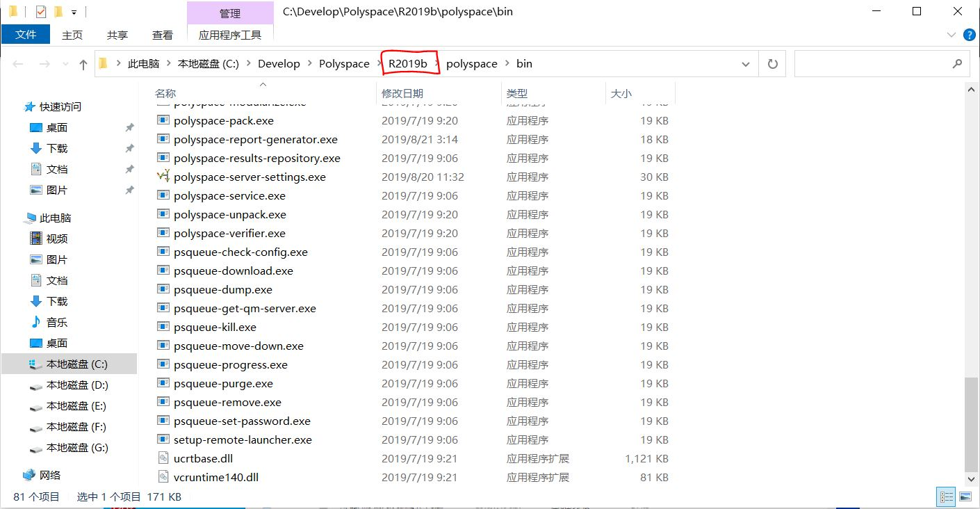Navigate to Develop in the address path
Screen dimensions: 980x509
pos(279,64)
